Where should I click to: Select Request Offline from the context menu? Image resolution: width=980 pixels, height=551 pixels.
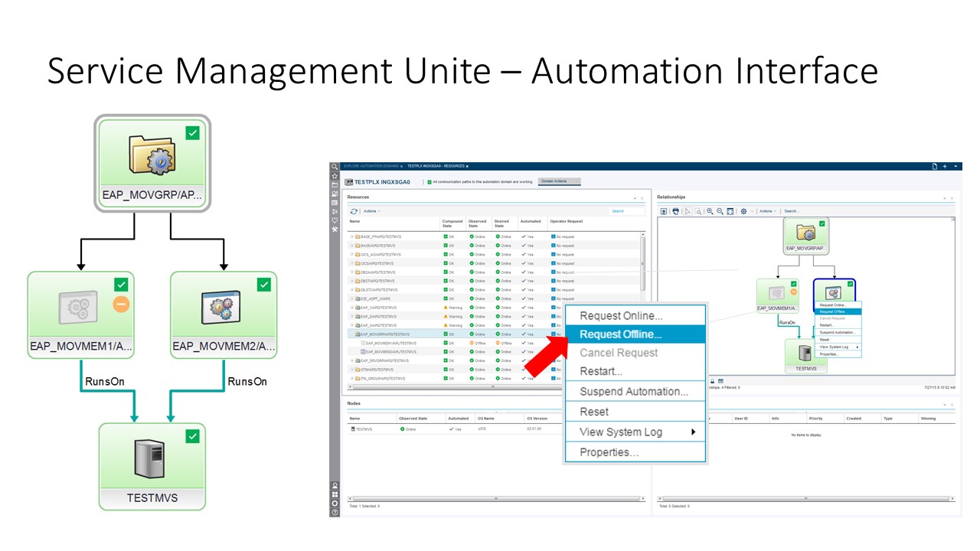tap(620, 334)
